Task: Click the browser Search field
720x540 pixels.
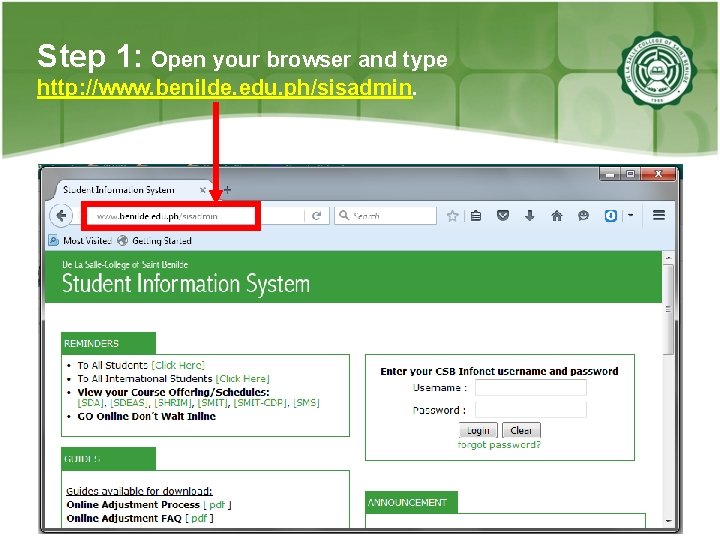Action: pos(386,215)
